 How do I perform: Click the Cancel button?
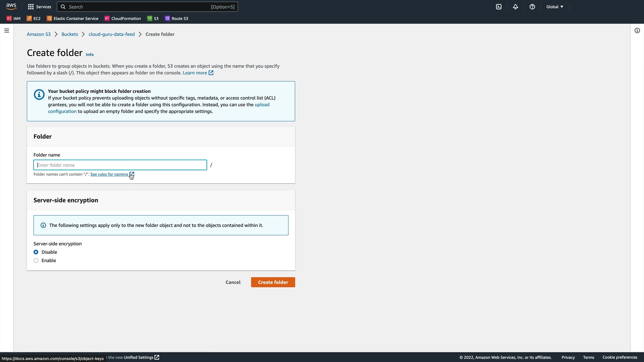click(x=233, y=282)
